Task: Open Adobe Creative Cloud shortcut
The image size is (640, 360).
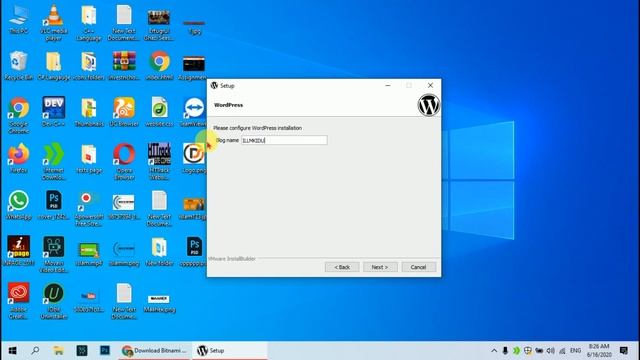Action: [x=18, y=300]
